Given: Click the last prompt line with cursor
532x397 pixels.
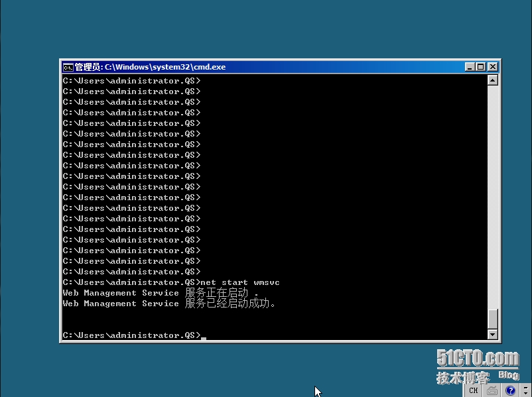Looking at the screenshot, I should pyautogui.click(x=135, y=335).
